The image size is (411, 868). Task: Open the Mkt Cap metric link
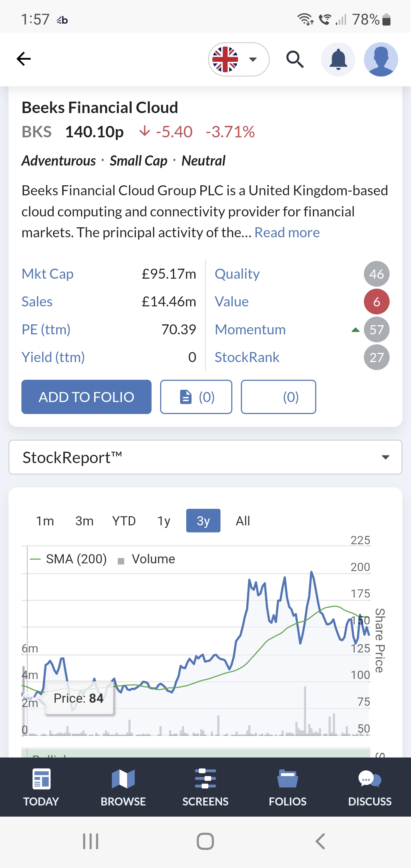pyautogui.click(x=47, y=274)
